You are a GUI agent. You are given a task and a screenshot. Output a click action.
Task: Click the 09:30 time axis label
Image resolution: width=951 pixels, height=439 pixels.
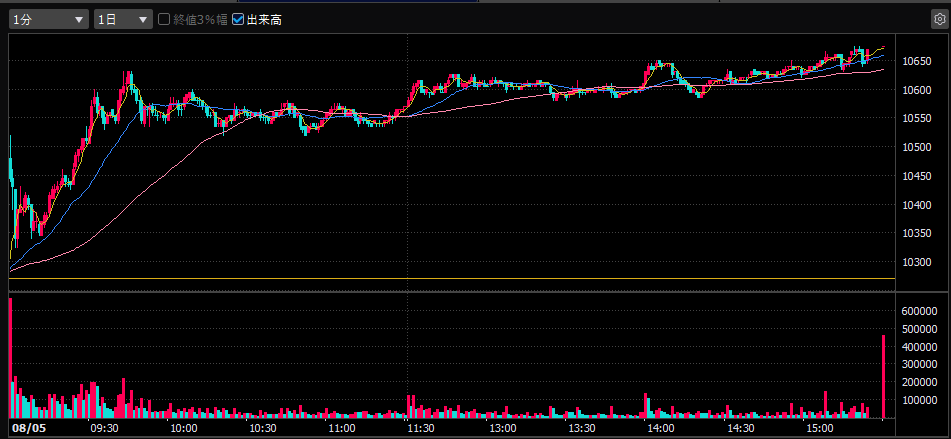tap(103, 427)
